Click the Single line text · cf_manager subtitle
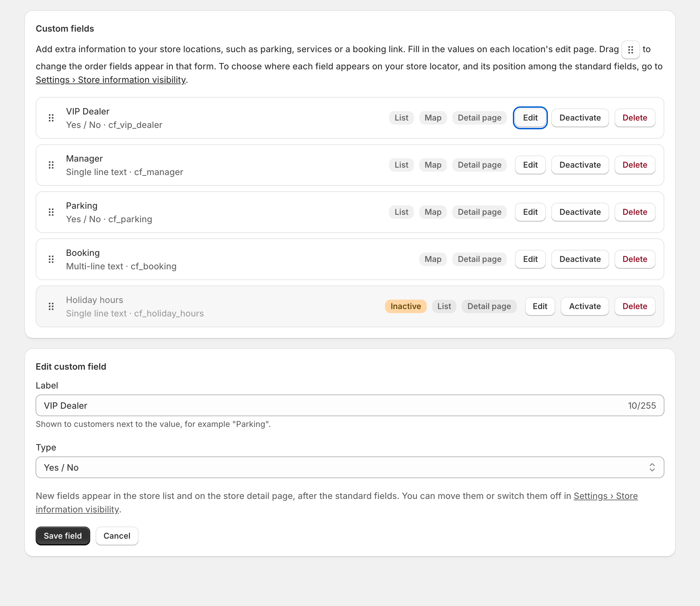The height and width of the screenshot is (606, 700). point(125,172)
